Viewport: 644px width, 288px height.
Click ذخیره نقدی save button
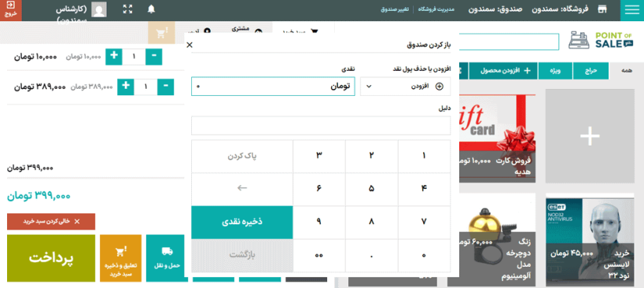point(242,222)
